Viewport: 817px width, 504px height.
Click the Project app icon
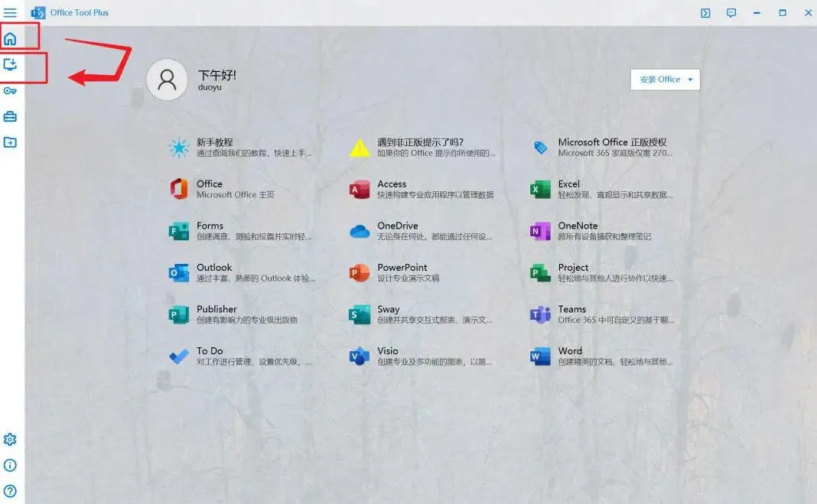[540, 272]
